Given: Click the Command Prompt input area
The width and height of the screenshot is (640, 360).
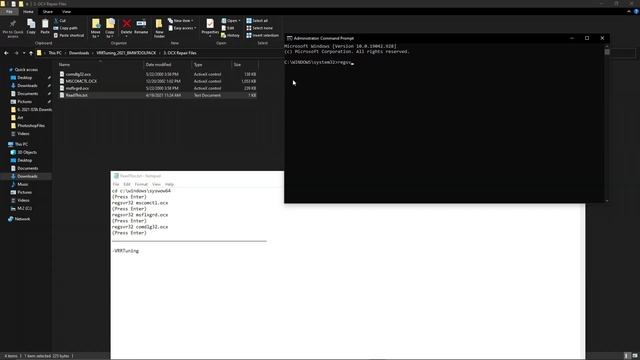Looking at the screenshot, I should coord(444,122).
